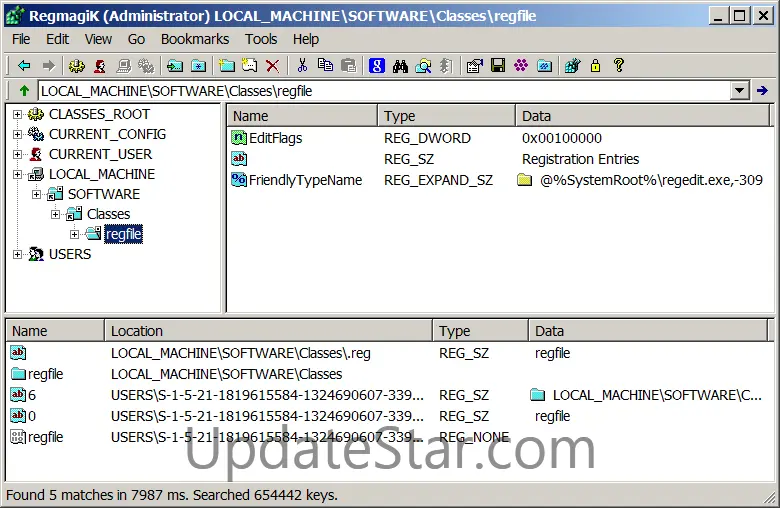Expand the CURRENT_CONFIG tree node

click(x=17, y=134)
